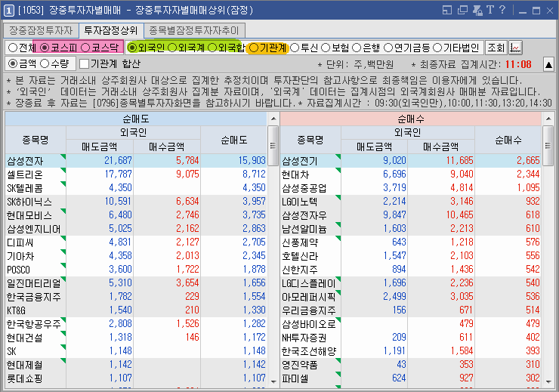The width and height of the screenshot is (559, 392).
Task: Select the 기아차 stock name
Action: tap(20, 257)
